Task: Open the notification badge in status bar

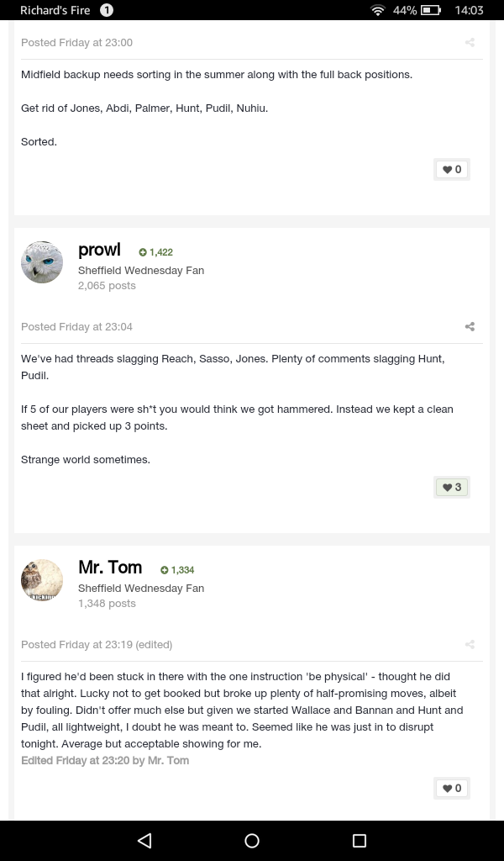Action: 107,10
